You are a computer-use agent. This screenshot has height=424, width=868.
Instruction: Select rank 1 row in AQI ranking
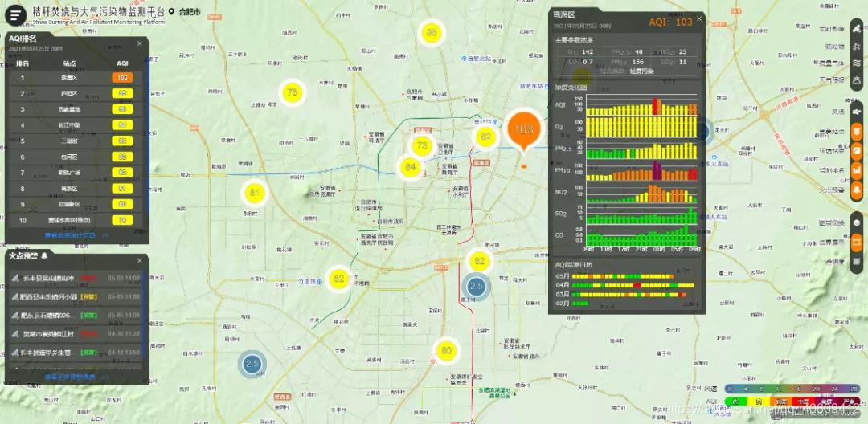click(76, 78)
